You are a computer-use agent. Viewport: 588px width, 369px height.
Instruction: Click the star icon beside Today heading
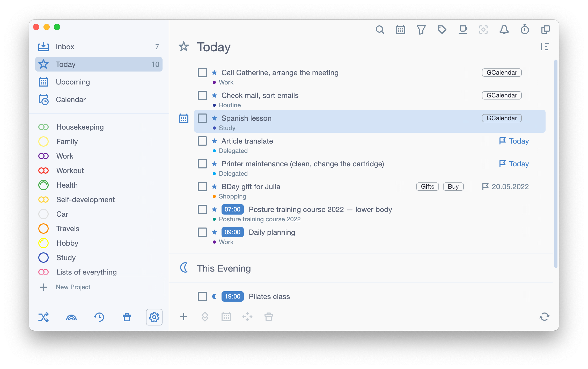pyautogui.click(x=184, y=47)
